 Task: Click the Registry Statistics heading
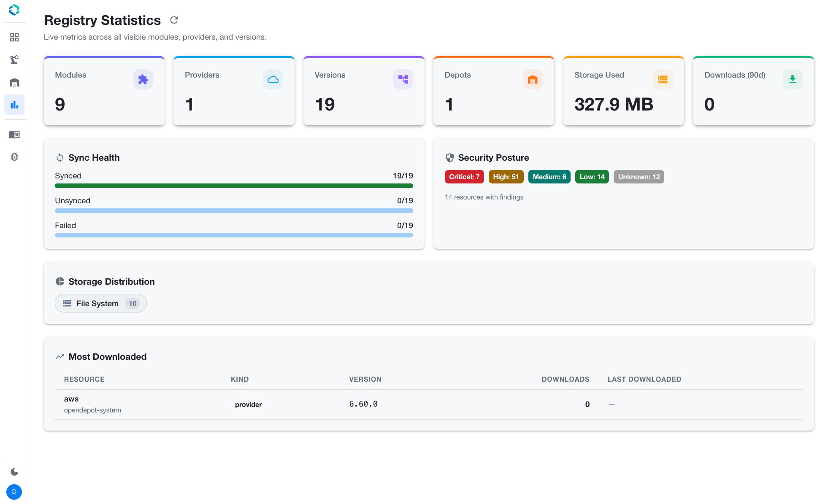coord(102,20)
